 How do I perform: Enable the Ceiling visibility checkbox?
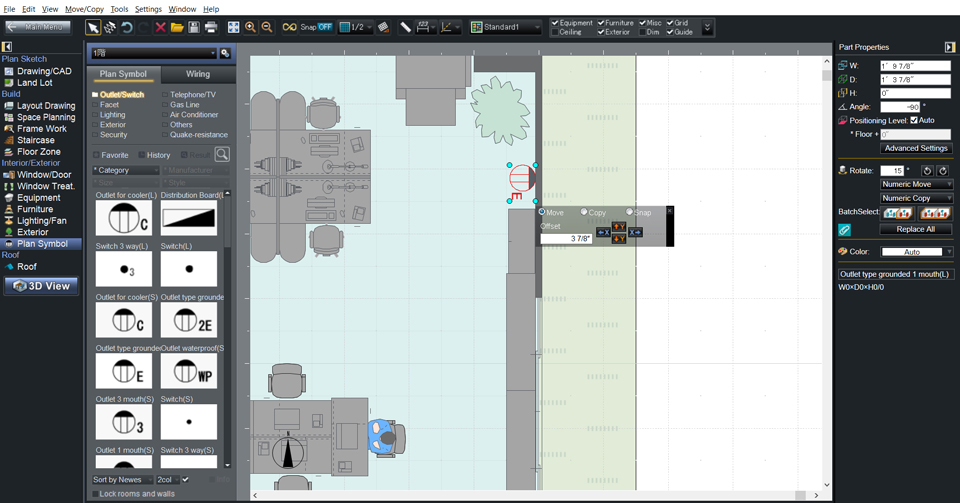point(556,32)
